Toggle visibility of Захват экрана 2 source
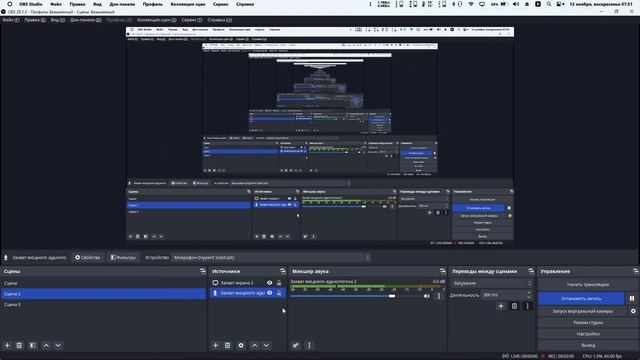The height and width of the screenshot is (360, 640). tap(269, 282)
